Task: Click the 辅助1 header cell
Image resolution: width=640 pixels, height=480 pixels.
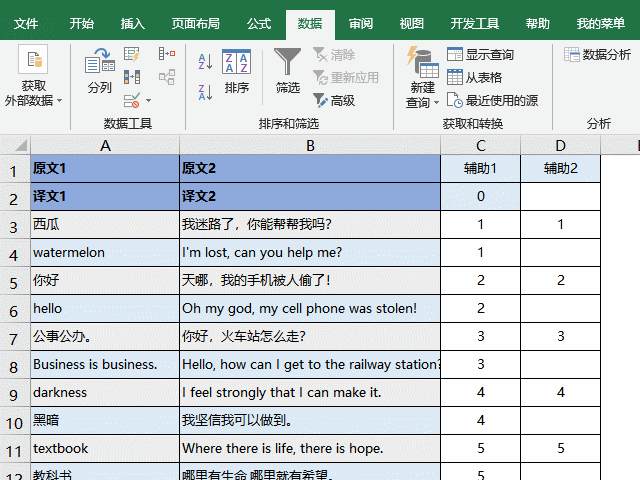Action: click(481, 169)
